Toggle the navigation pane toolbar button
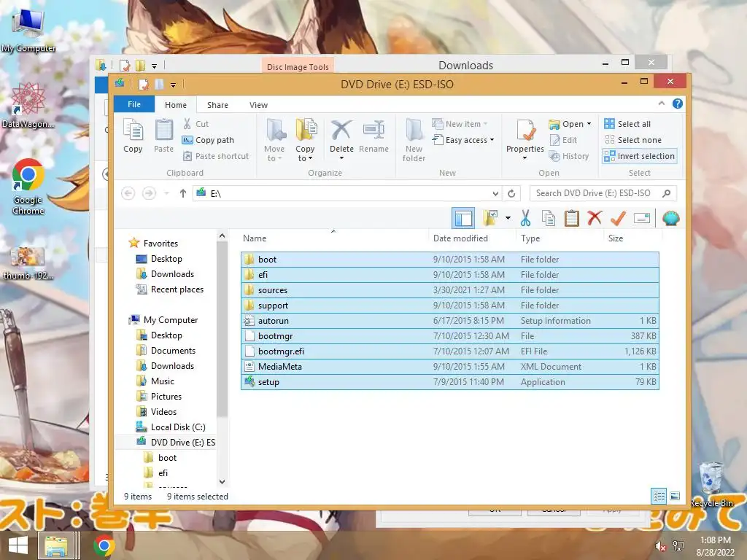Image resolution: width=747 pixels, height=560 pixels. click(x=463, y=219)
